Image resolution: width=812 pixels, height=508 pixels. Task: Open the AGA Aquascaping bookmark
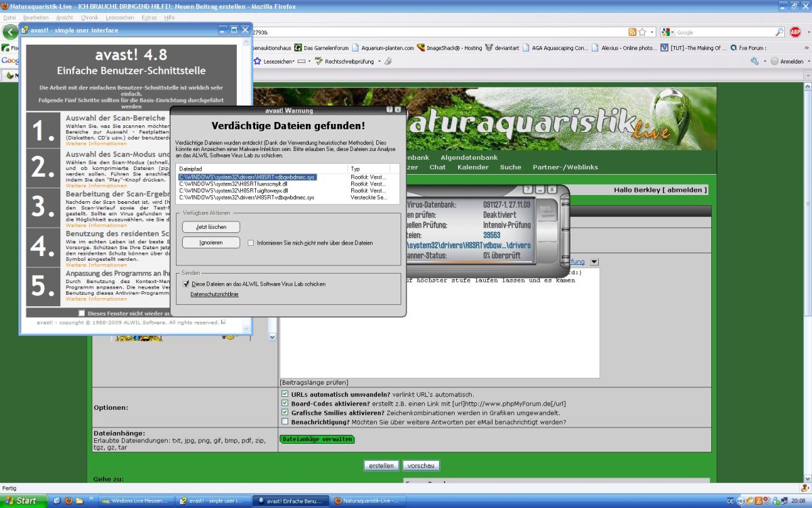point(555,48)
